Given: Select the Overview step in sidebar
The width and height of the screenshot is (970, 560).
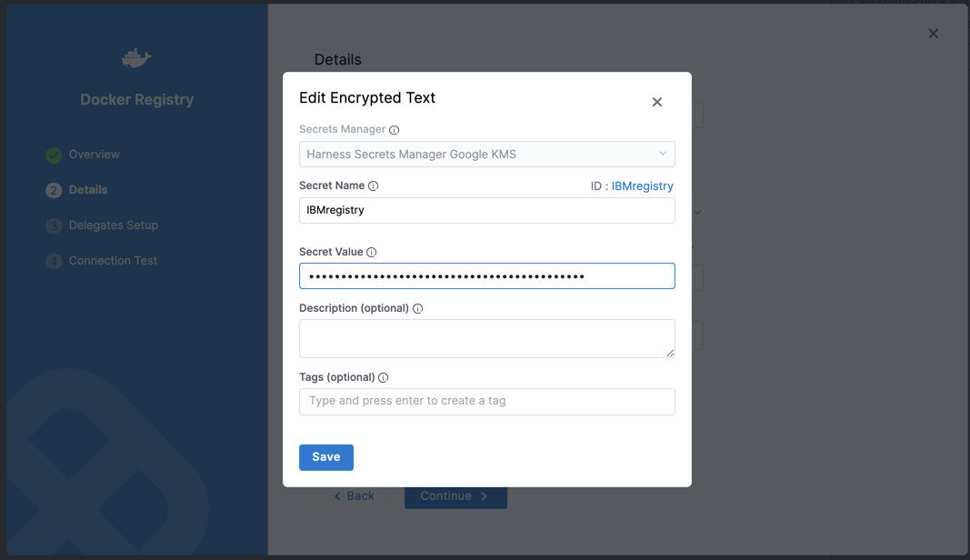Looking at the screenshot, I should [94, 155].
